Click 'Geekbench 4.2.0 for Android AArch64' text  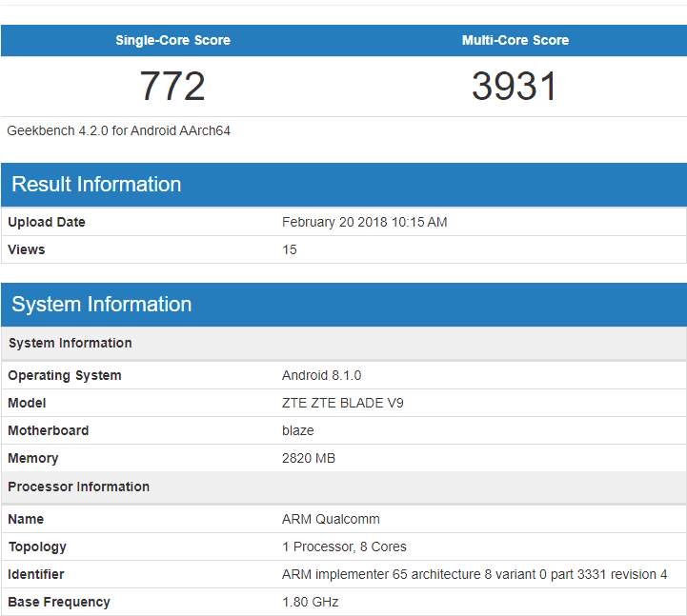pyautogui.click(x=118, y=130)
